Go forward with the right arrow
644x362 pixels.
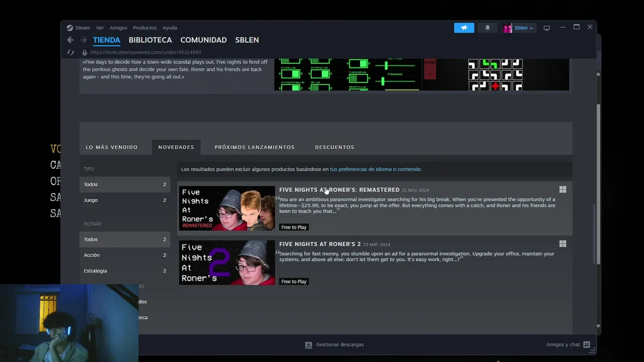coord(84,40)
